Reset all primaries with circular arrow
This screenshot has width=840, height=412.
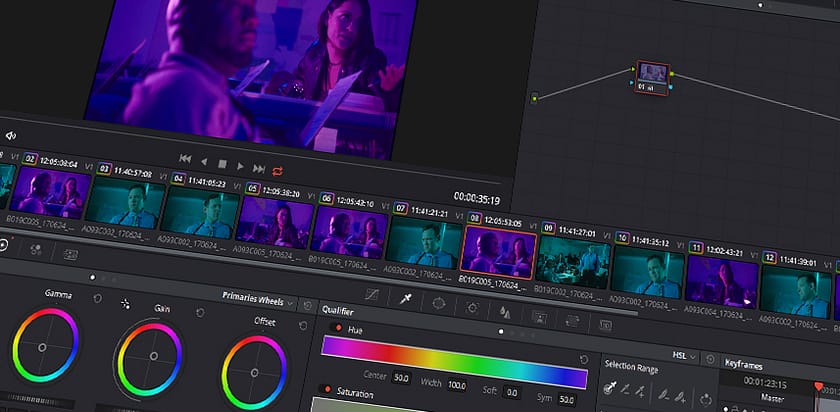(308, 306)
